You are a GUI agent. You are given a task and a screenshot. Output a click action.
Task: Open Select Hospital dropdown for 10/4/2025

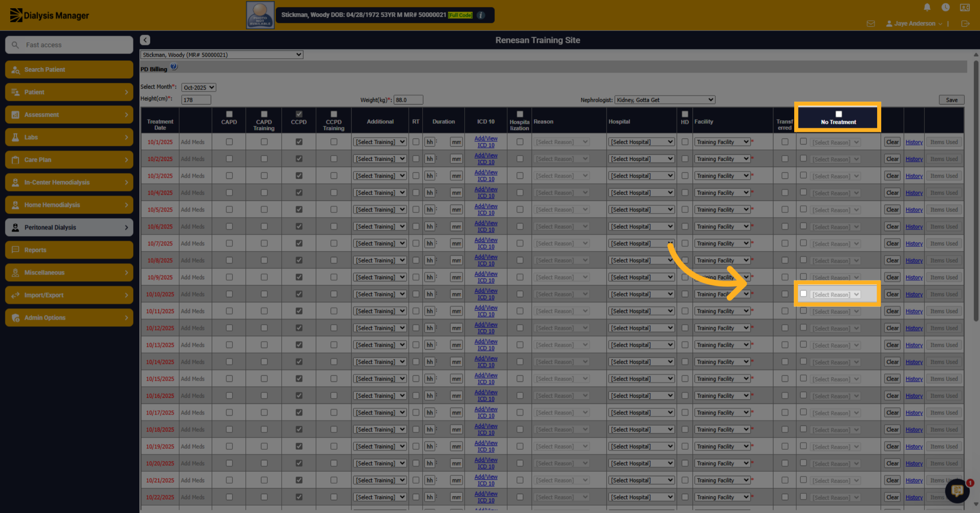(641, 193)
